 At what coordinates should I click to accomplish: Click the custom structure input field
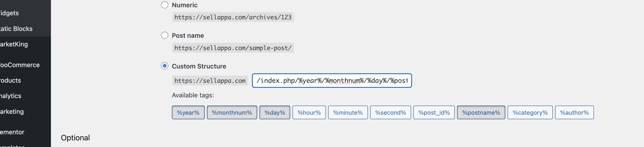(332, 81)
